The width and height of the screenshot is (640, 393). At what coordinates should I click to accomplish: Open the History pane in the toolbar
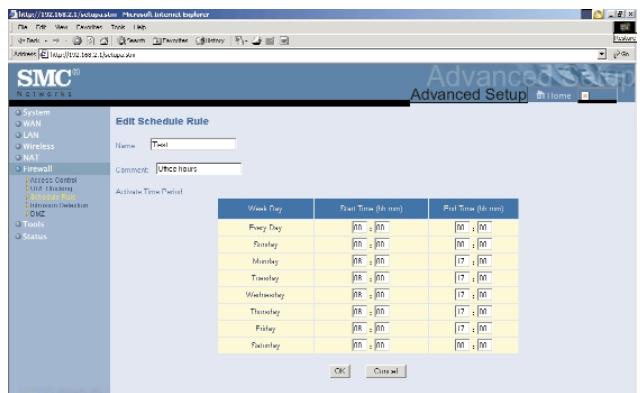[210, 40]
